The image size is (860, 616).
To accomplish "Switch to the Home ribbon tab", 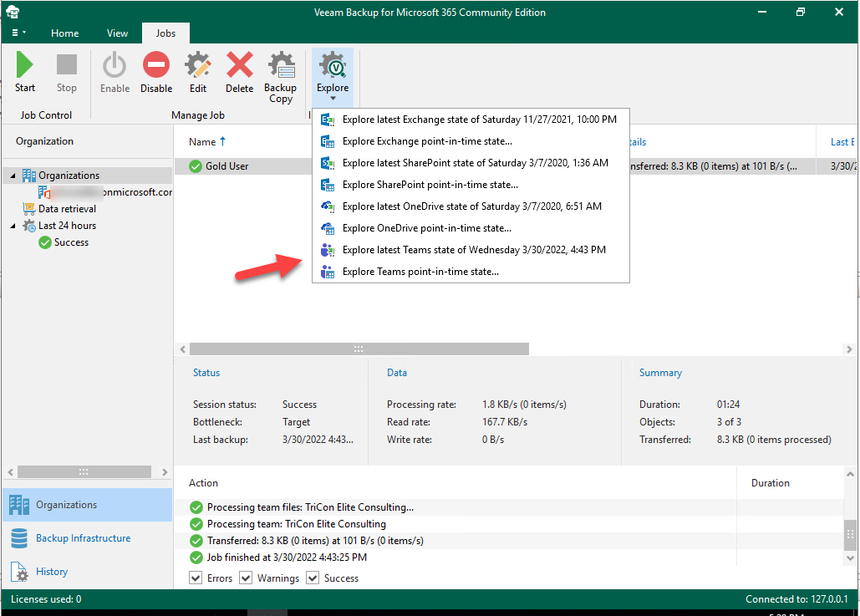I will tap(65, 33).
